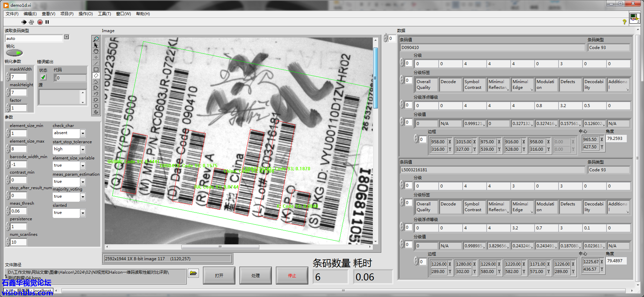Click the 文件路径 path text box
Image resolution: width=644 pixels, height=297 pixels.
tap(97, 276)
